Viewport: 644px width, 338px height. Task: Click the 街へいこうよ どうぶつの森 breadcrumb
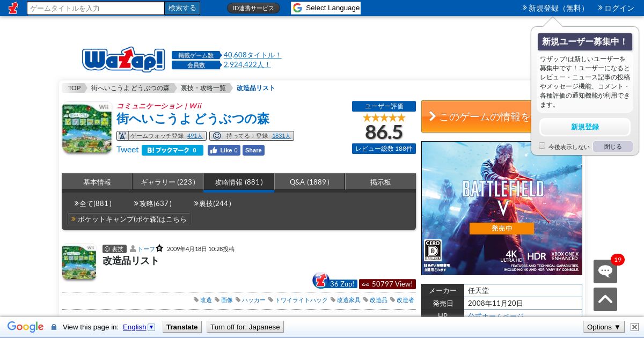[130, 88]
